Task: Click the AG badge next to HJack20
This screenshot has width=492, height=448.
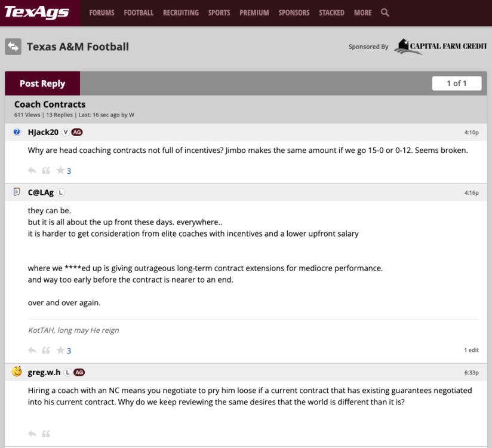Action: (77, 132)
